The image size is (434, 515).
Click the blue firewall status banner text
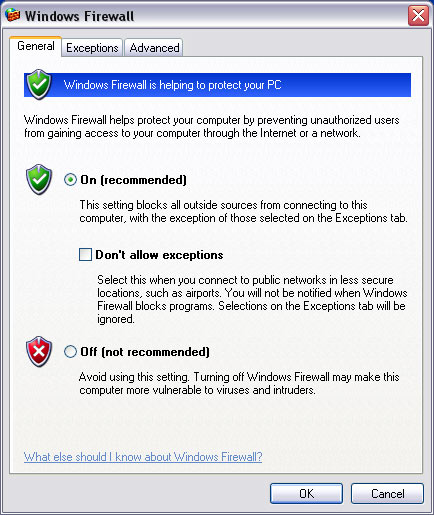click(x=173, y=85)
